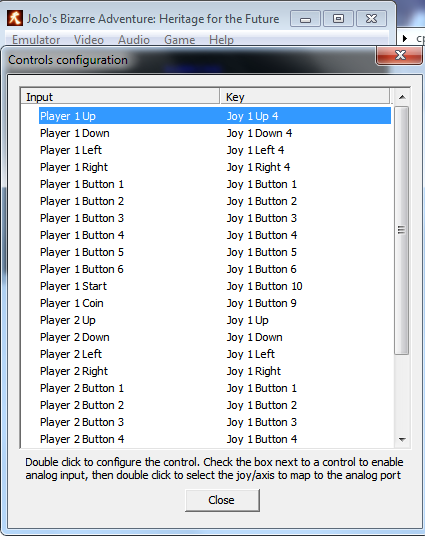Screen dimensions: 425x540
Task: Click the 'Joy 1 Down 4' key value
Action: (x=259, y=133)
